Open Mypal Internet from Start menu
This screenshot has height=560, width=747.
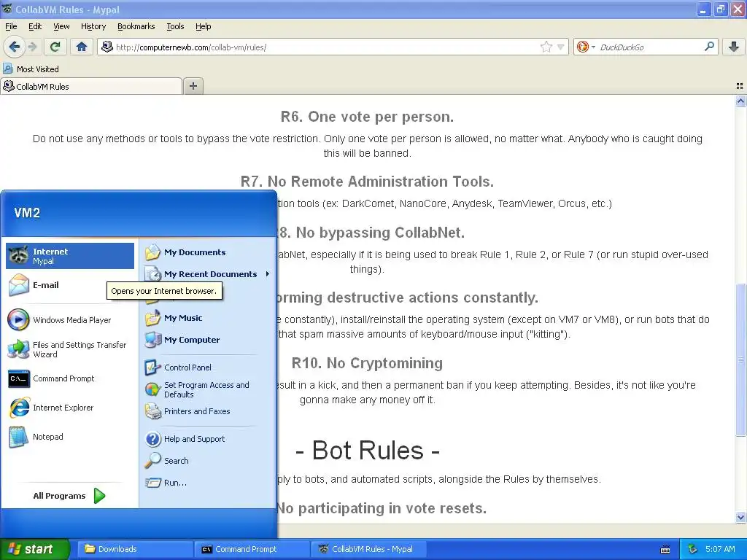[x=70, y=256]
